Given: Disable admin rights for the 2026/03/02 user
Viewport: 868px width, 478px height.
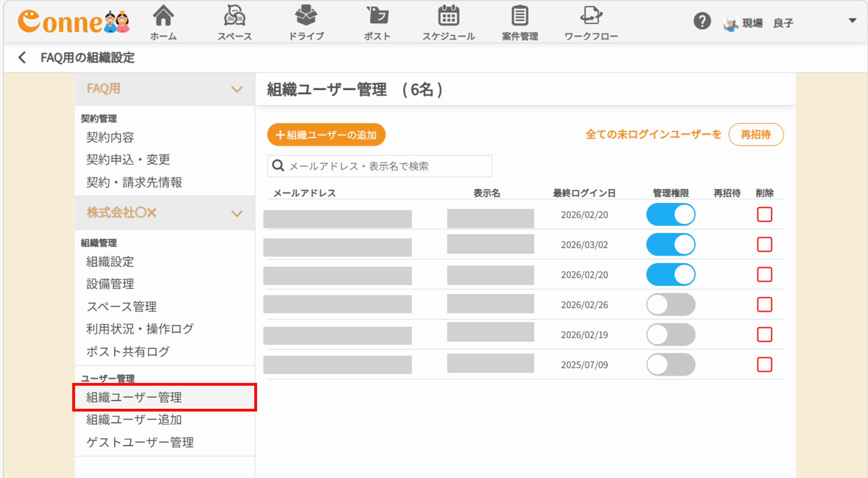Looking at the screenshot, I should 670,245.
